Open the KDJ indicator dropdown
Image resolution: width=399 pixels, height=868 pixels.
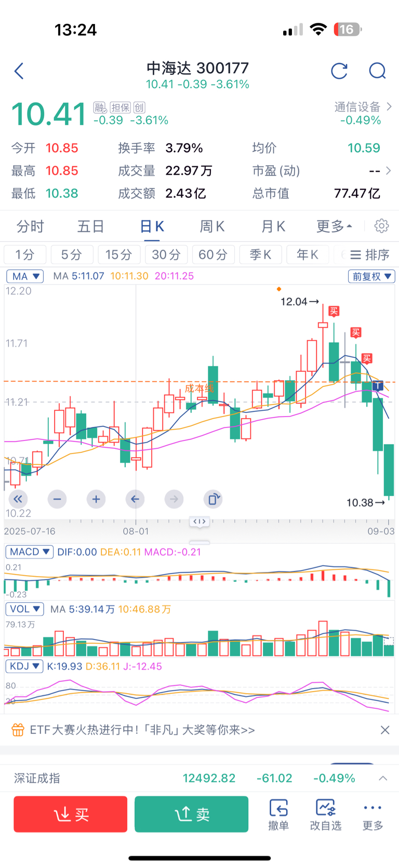[24, 666]
